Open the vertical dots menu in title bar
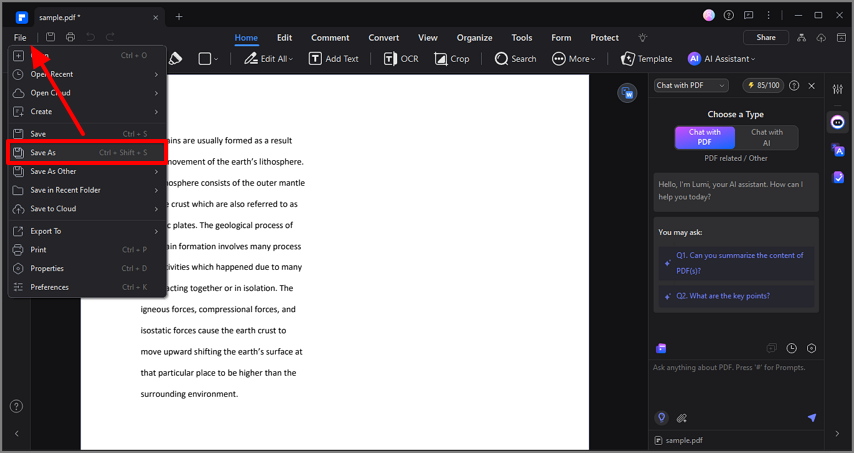854x453 pixels. (768, 15)
